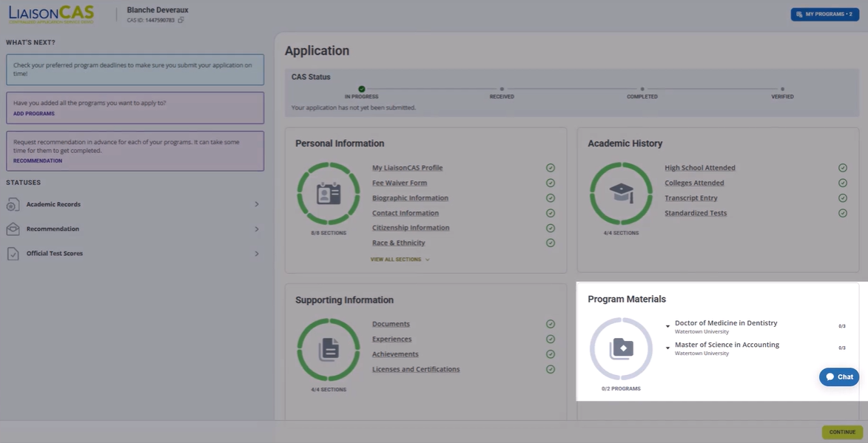Click the Completed step on status tracker
Image resolution: width=868 pixels, height=443 pixels.
[x=642, y=89]
